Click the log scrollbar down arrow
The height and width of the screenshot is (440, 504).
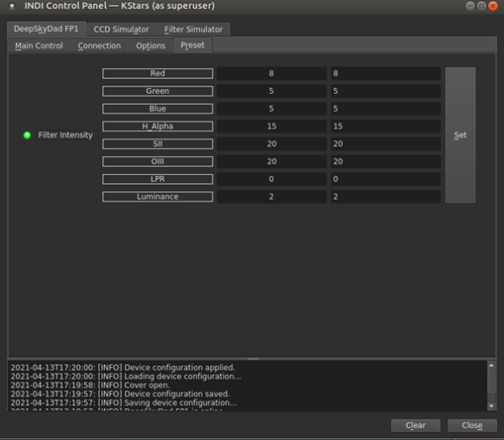pos(491,404)
